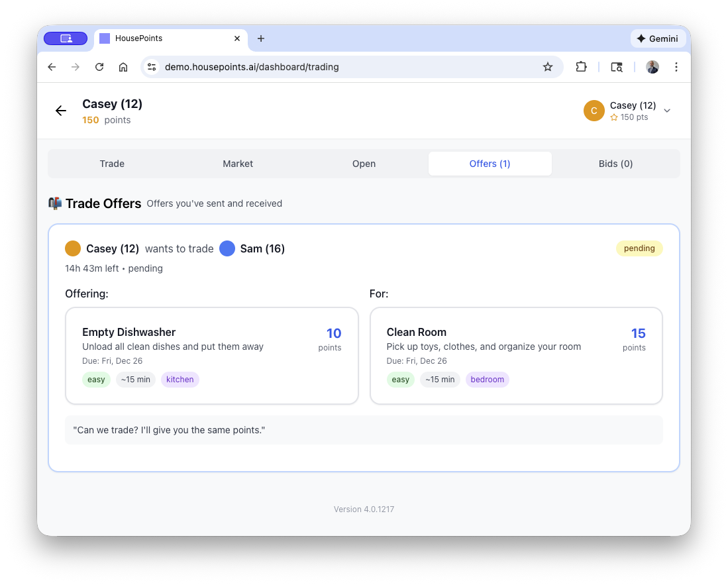Screen dimensions: 728x585
Task: Click the mailbox icon beside Trade Offers
Action: [x=55, y=203]
